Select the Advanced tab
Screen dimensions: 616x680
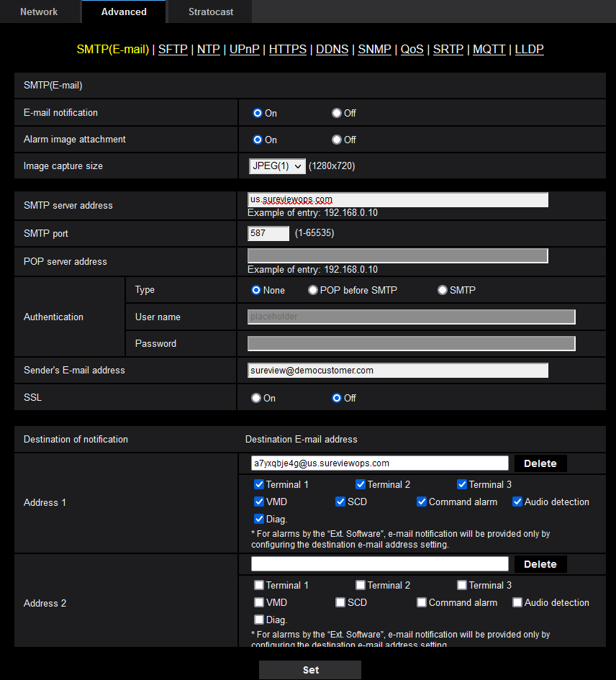pyautogui.click(x=124, y=12)
